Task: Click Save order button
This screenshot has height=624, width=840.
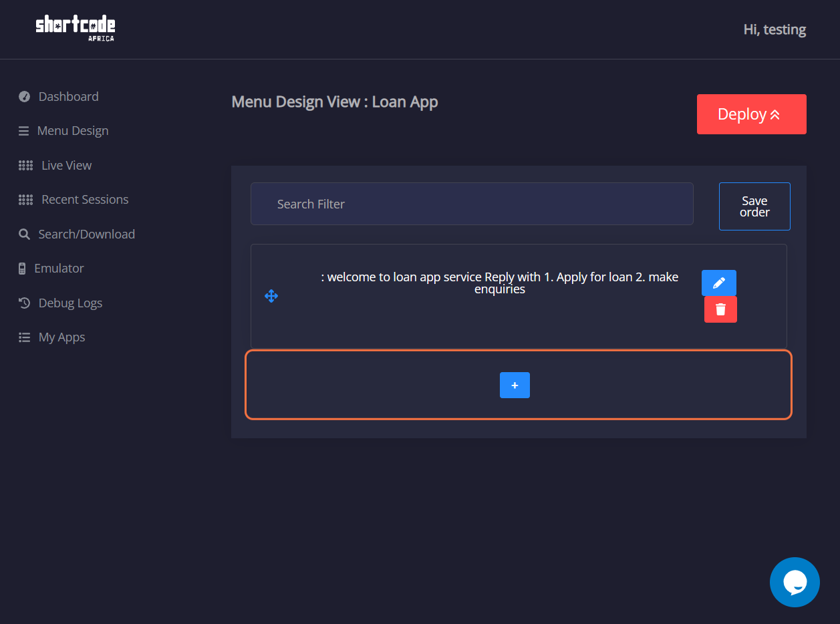Action: point(754,206)
